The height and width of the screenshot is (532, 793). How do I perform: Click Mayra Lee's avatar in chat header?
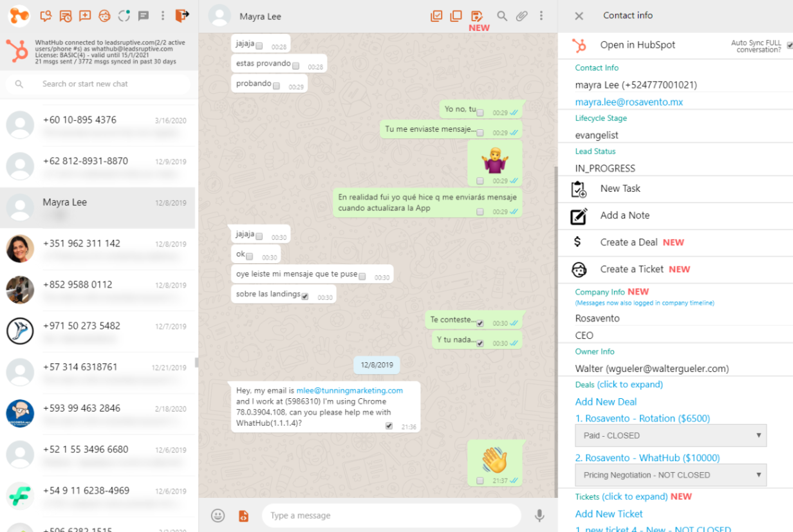click(x=220, y=16)
